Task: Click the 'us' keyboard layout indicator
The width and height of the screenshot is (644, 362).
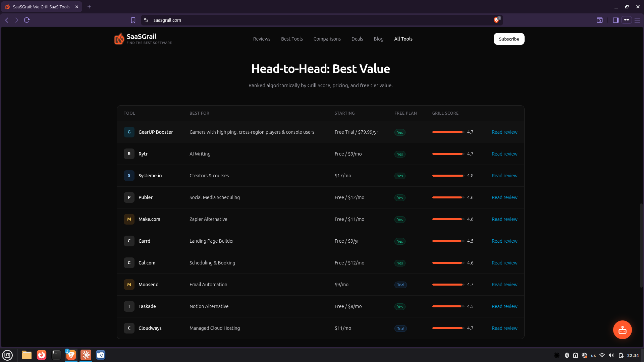Action: 593,355
